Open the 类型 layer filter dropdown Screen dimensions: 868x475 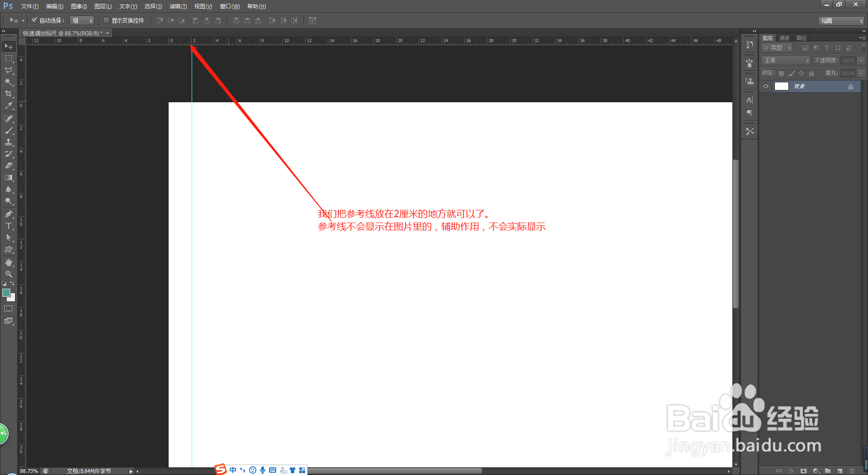tap(777, 47)
